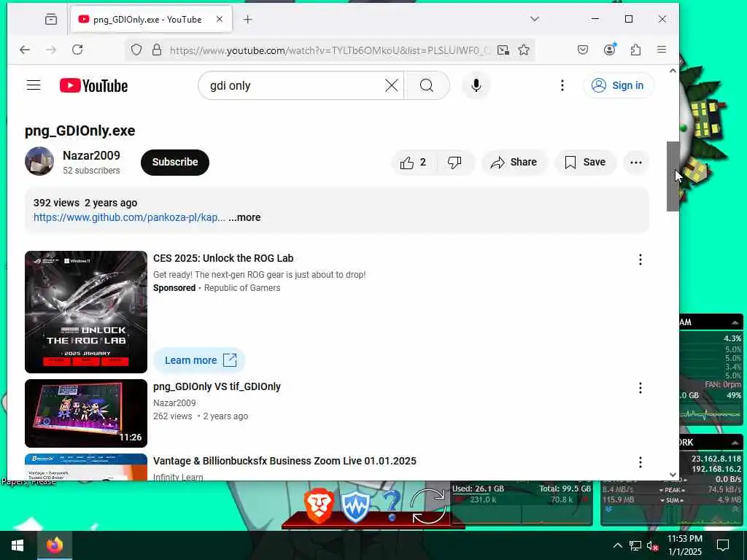Like the video with thumbs up
The height and width of the screenshot is (560, 747).
point(414,163)
